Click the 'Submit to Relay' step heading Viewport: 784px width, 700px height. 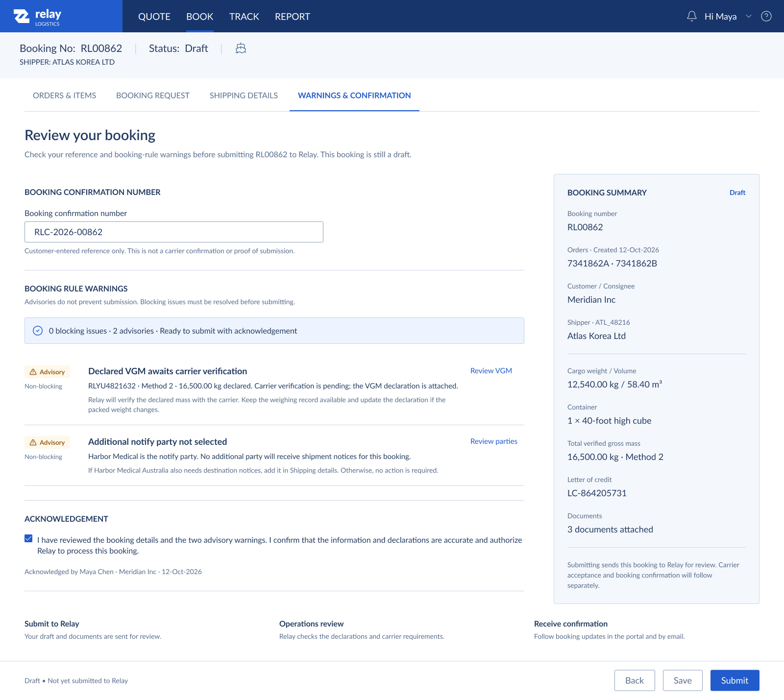52,624
